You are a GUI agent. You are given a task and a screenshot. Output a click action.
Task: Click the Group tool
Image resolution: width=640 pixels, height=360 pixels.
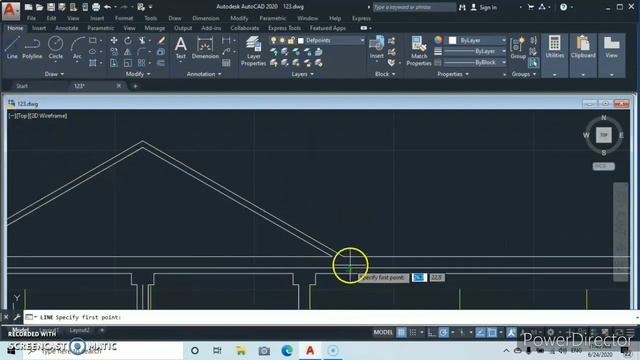(518, 48)
